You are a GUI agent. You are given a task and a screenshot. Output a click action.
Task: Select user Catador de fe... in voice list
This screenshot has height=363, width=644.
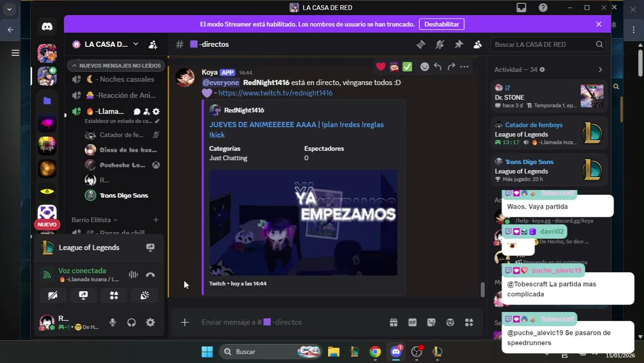pyautogui.click(x=122, y=135)
